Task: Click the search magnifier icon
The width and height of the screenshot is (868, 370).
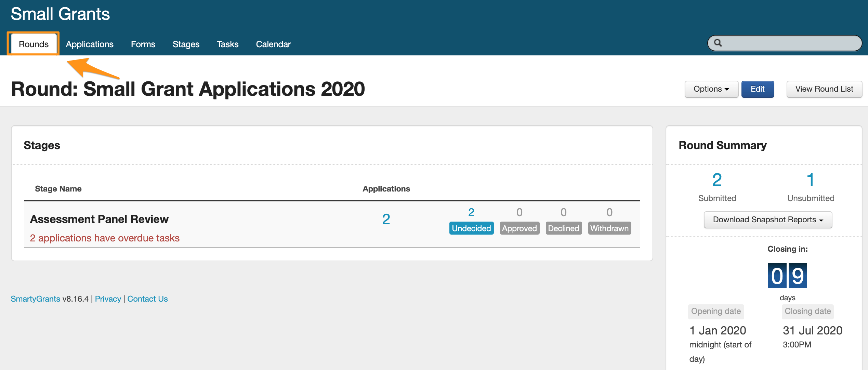Action: click(718, 43)
